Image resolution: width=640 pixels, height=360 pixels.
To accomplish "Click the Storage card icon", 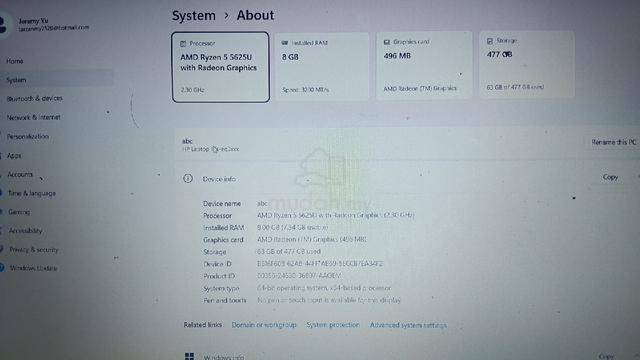I will [x=490, y=41].
